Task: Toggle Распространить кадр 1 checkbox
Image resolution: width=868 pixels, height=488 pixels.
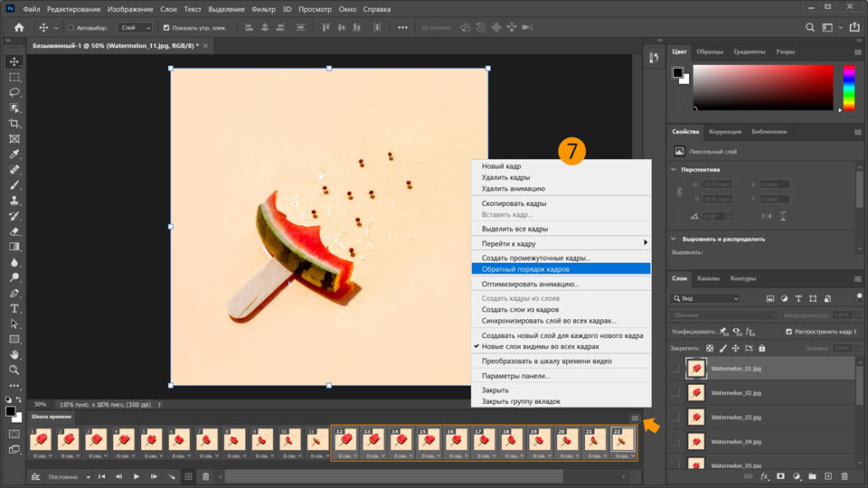Action: tap(788, 332)
